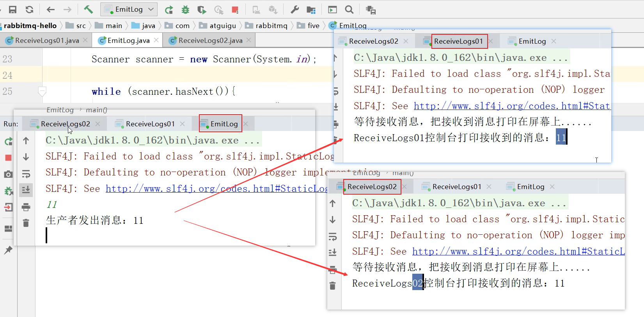Click the print icon in the Run console
The image size is (644, 317).
click(x=26, y=207)
